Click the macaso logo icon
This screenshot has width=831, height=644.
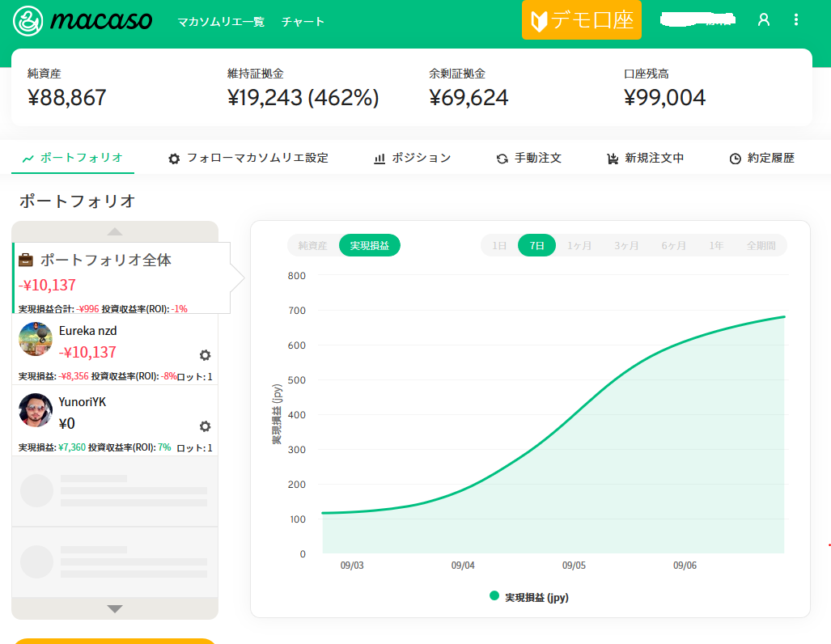(x=30, y=21)
